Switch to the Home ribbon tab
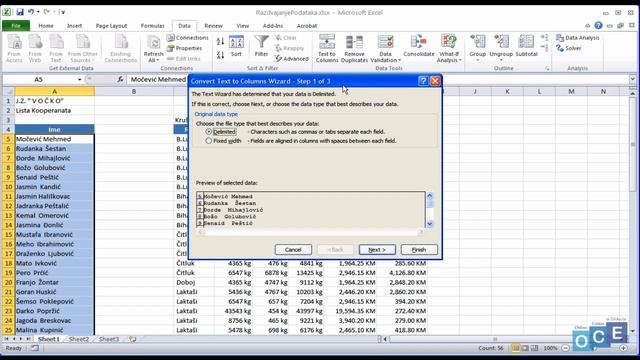Screen dimensions: 640x360 (x=46, y=26)
